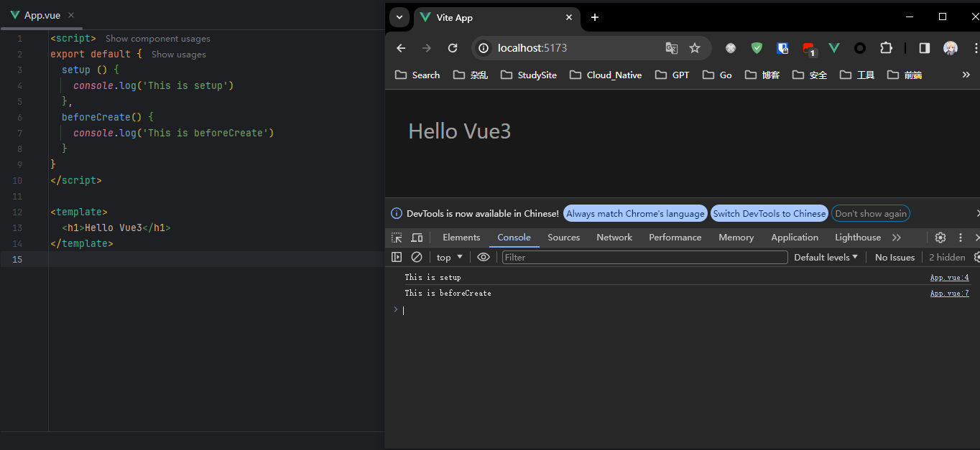This screenshot has width=980, height=450.
Task: Click the translate page icon
Action: [672, 48]
